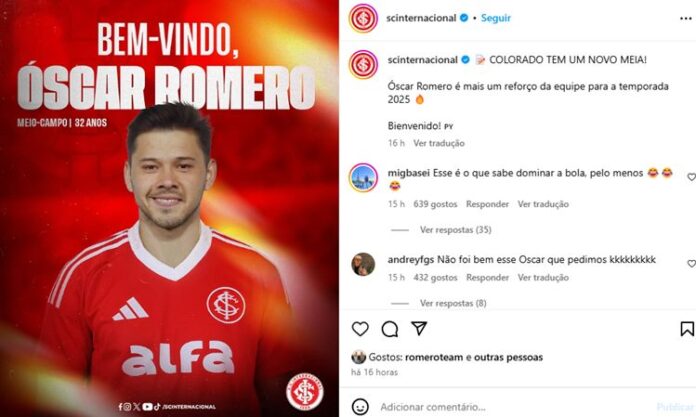Open scinternacional profile picture in header
The image size is (696, 417).
point(363,18)
